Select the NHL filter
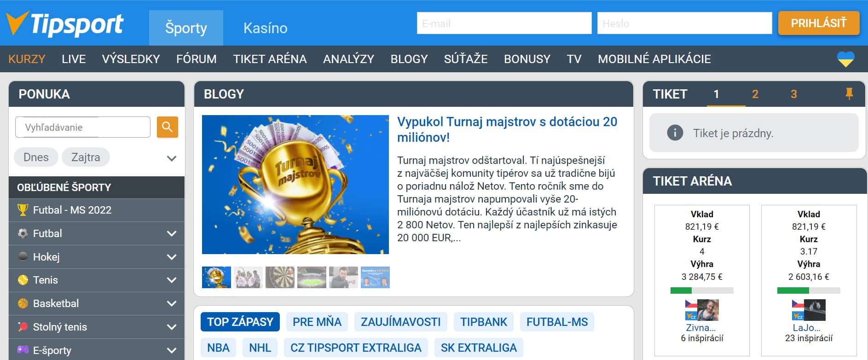The width and height of the screenshot is (868, 360). click(x=260, y=348)
